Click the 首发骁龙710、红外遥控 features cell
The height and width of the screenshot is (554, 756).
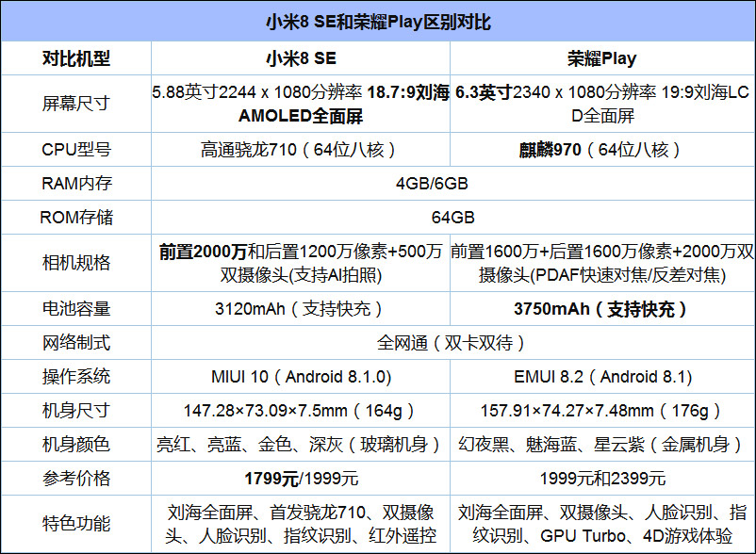tap(301, 524)
